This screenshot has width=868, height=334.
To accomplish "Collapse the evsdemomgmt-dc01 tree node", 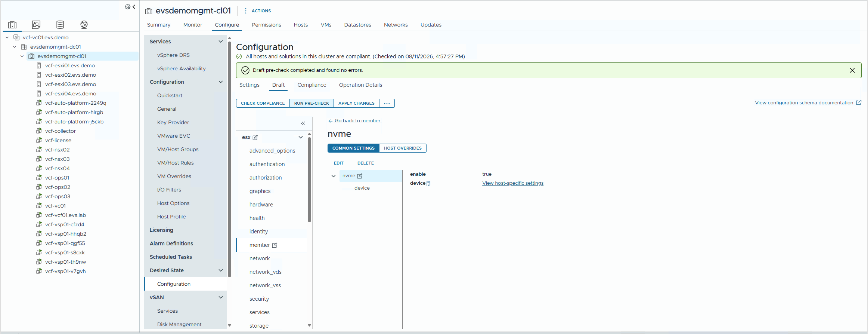I will 15,47.
